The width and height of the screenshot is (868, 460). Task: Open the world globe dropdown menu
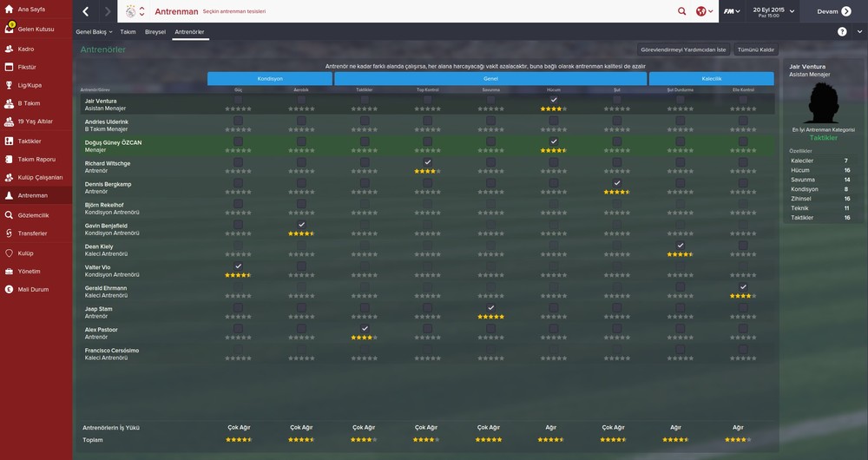pos(704,11)
